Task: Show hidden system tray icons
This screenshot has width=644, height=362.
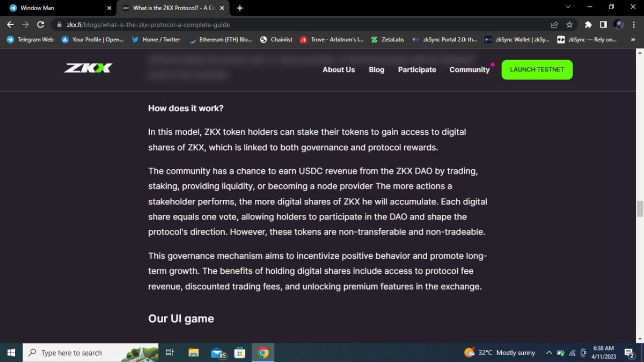Action: pos(548,353)
